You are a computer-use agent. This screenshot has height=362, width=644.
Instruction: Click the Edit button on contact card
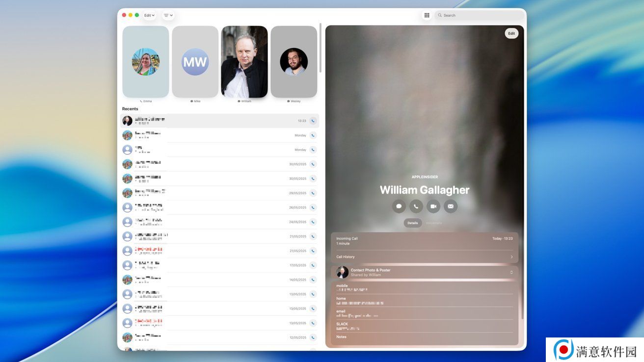[511, 33]
